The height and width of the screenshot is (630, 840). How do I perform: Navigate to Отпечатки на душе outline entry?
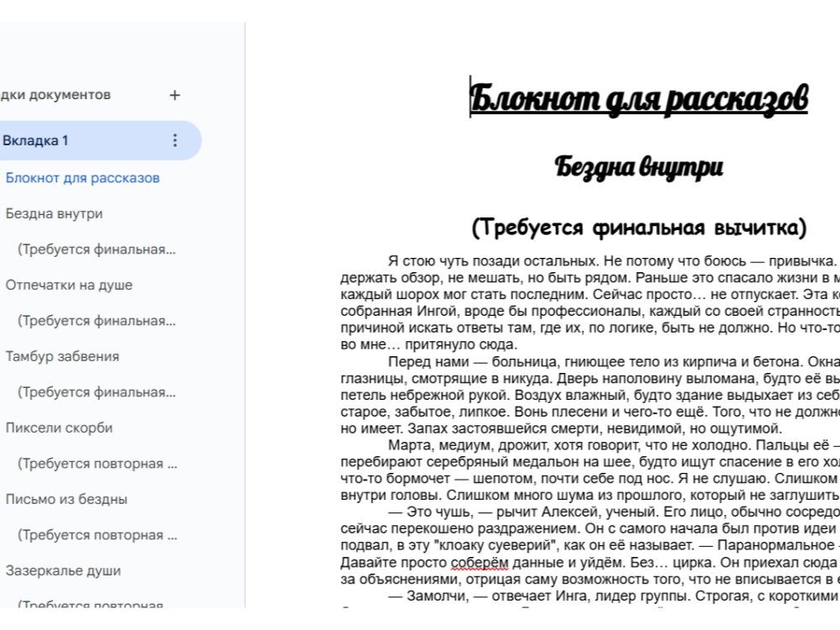coord(69,285)
